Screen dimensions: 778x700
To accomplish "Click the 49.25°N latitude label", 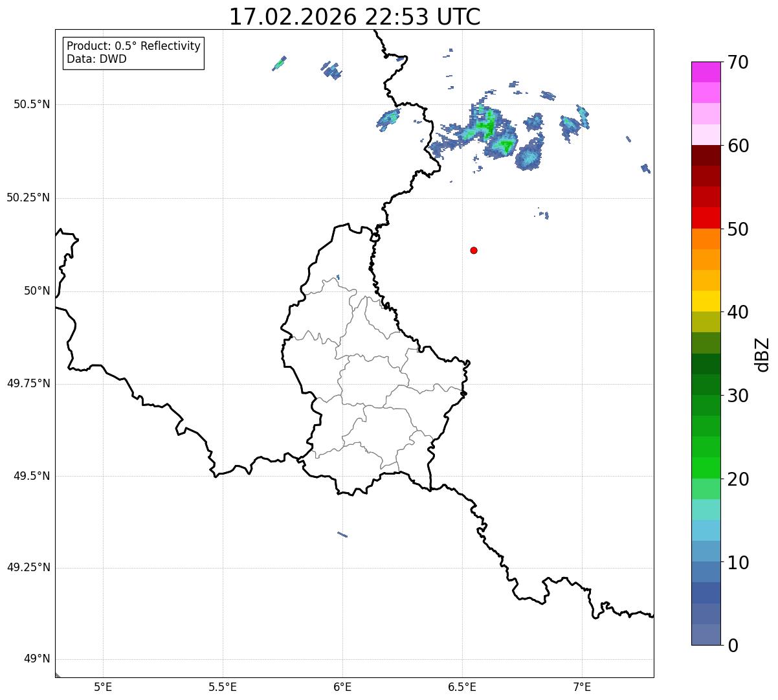I will coord(28,567).
